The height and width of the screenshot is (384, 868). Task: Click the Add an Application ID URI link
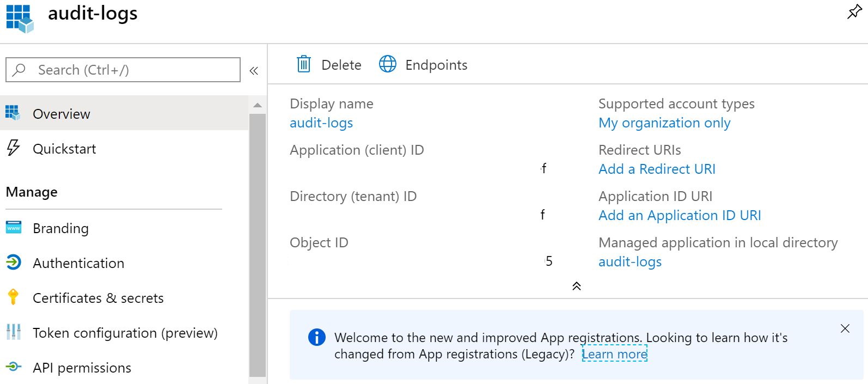pyautogui.click(x=680, y=215)
